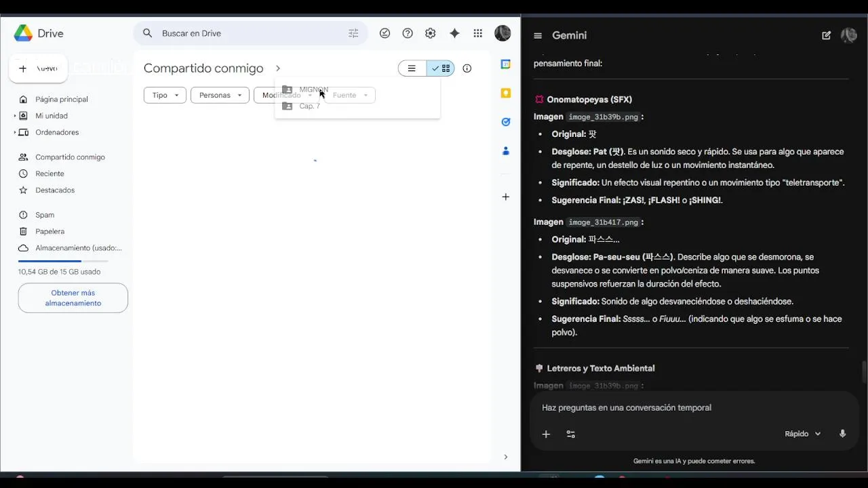Open Gemini sparkle in Drive

coord(454,33)
